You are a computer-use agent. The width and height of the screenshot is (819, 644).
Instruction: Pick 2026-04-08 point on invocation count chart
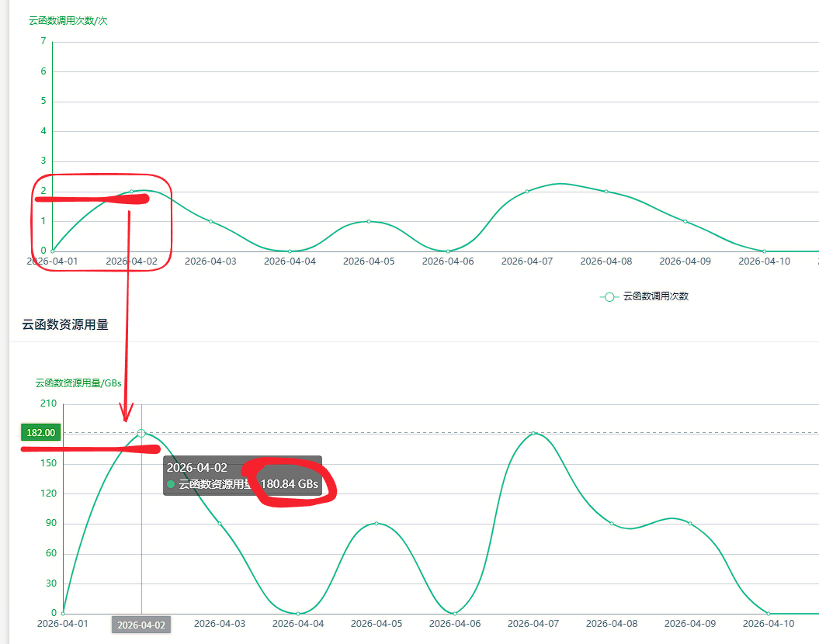coord(606,192)
